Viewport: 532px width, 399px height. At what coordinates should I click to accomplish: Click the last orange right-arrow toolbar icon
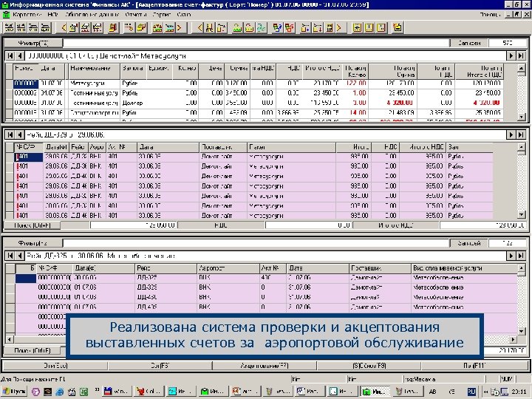click(338, 27)
